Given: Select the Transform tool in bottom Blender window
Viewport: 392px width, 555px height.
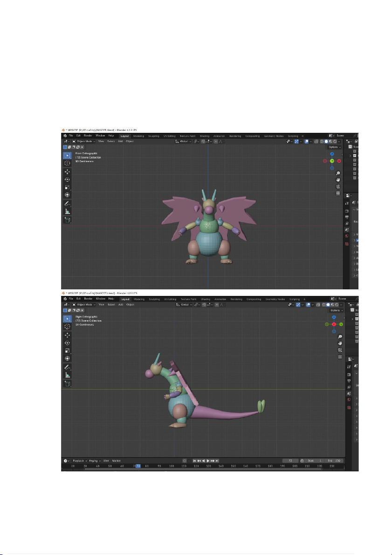Looking at the screenshot, I should (x=67, y=358).
